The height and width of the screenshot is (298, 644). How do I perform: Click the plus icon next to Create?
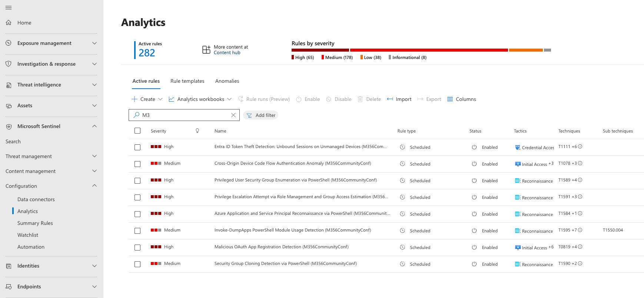tap(135, 99)
